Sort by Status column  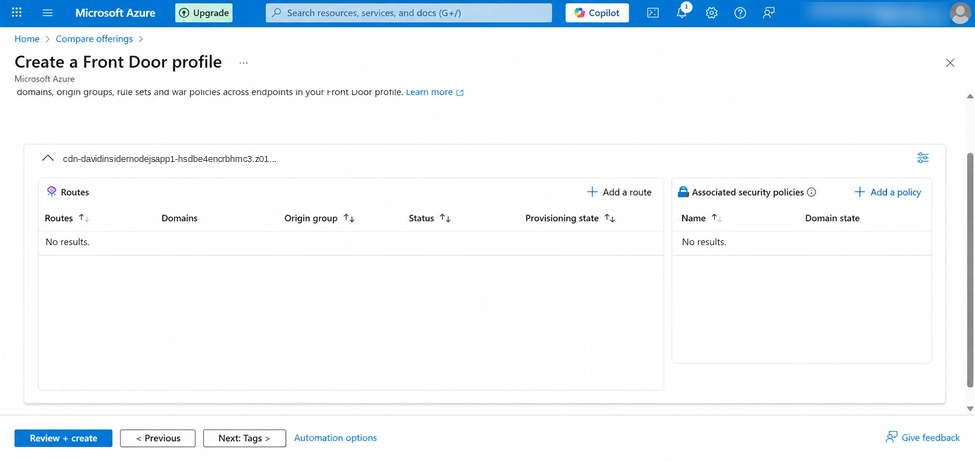430,218
